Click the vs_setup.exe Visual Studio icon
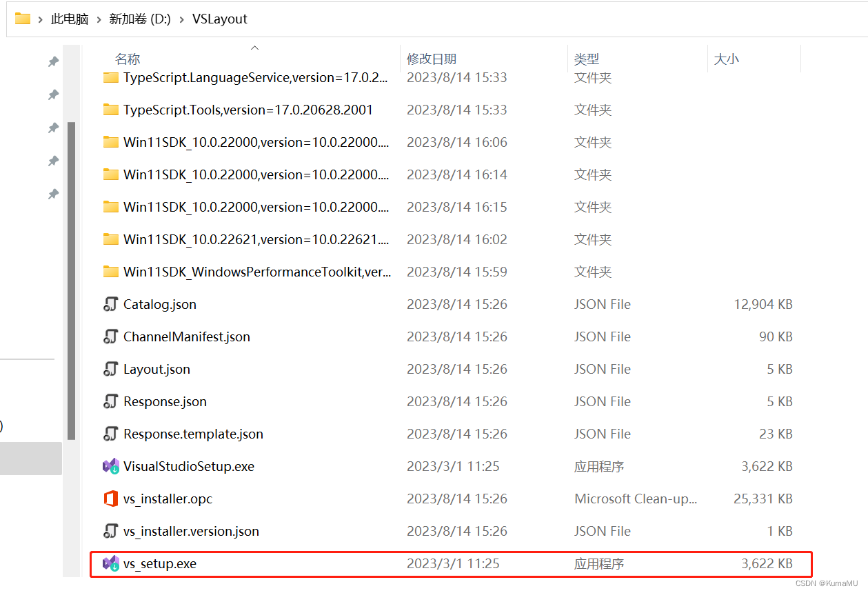The width and height of the screenshot is (868, 593). click(110, 563)
